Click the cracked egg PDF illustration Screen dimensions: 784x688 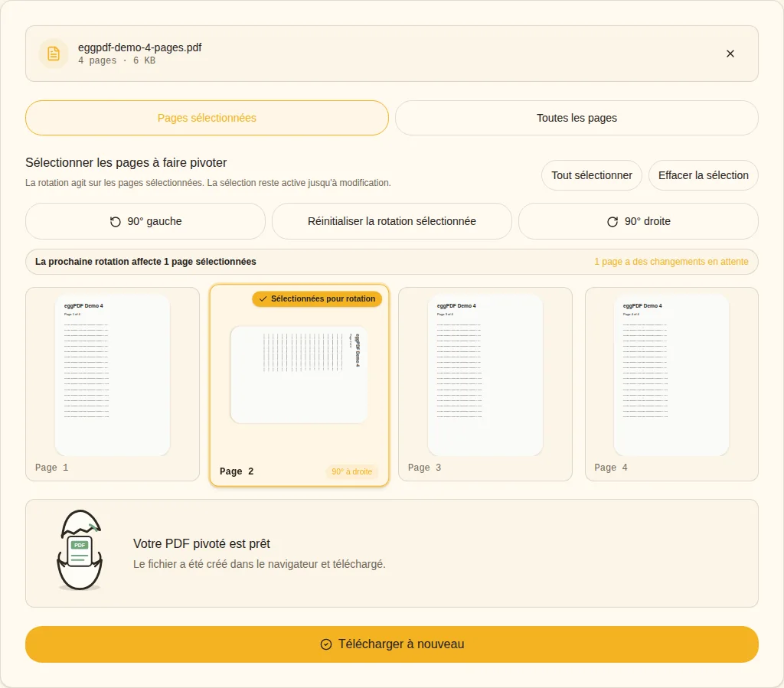click(x=80, y=550)
